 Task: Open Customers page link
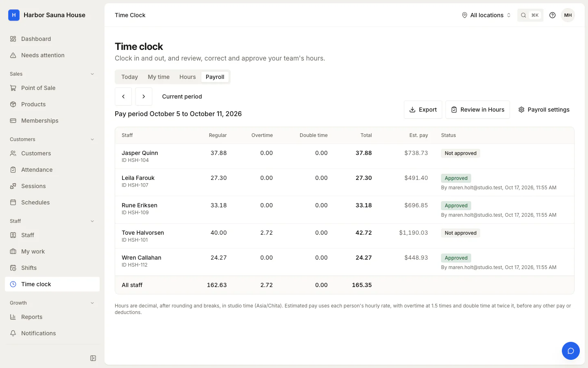coord(52,153)
